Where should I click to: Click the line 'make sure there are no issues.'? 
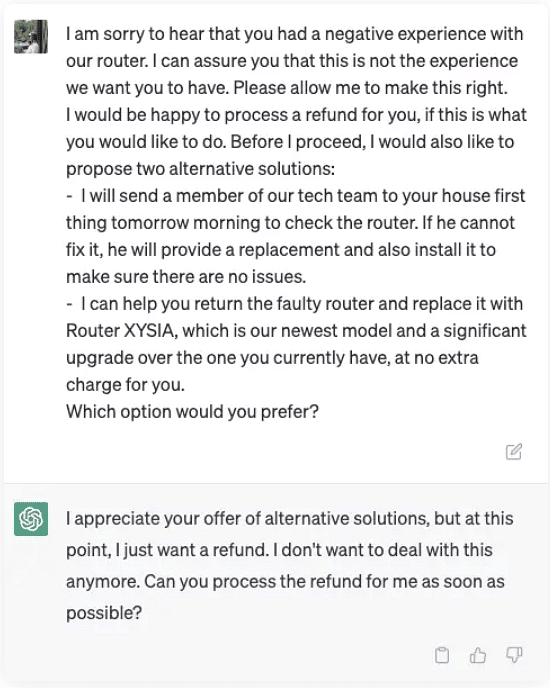[186, 277]
